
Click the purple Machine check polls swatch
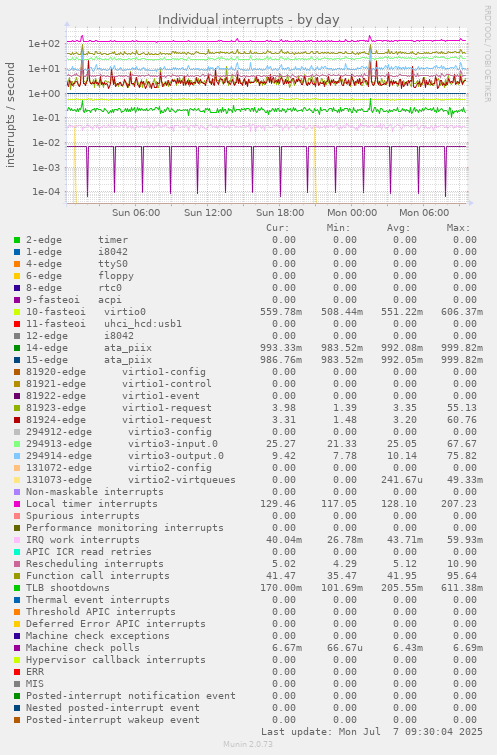17,648
